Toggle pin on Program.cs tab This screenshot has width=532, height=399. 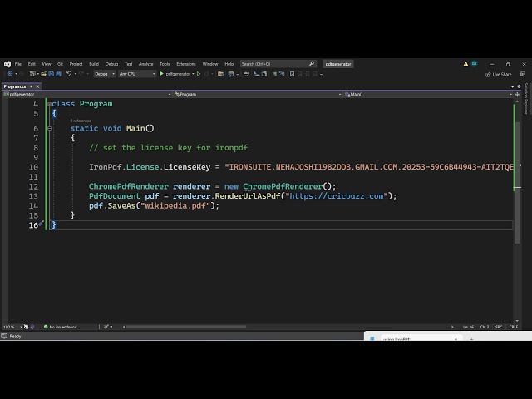31,86
